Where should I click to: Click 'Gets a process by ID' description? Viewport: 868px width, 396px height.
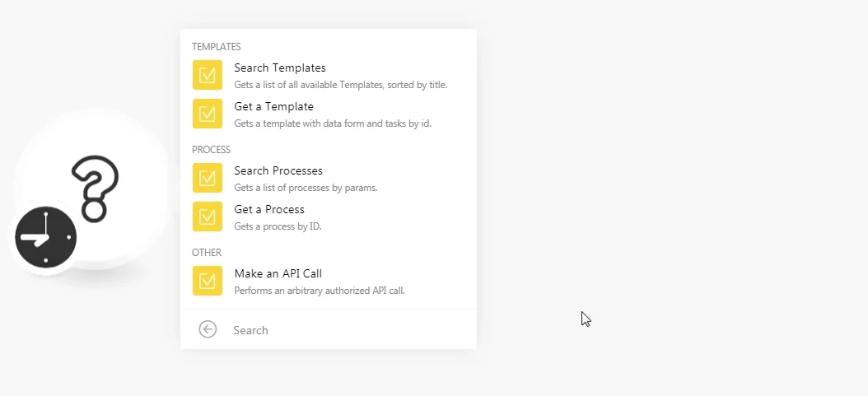click(x=278, y=226)
